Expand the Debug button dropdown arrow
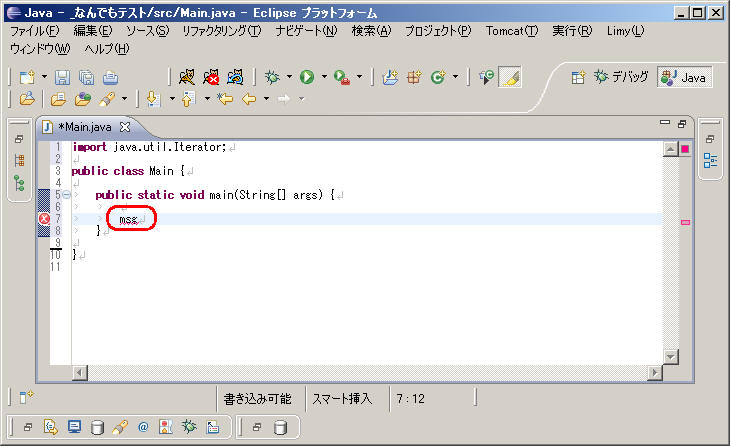Viewport: 730px width, 446px height. pos(288,77)
